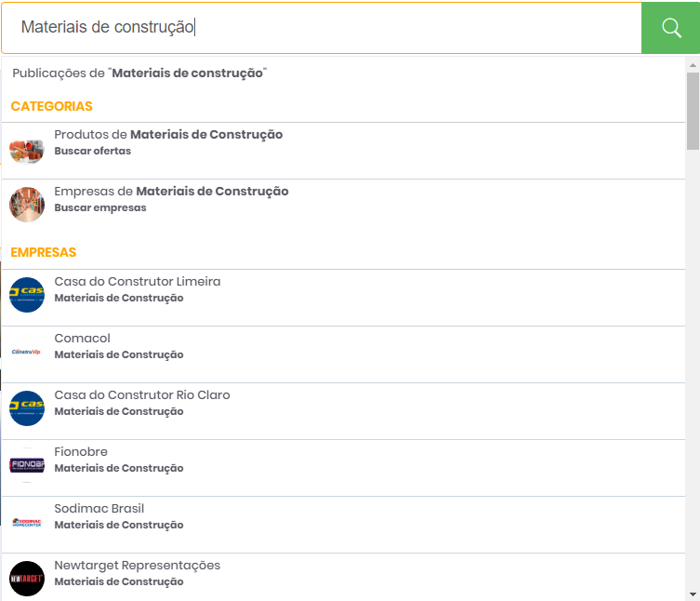Click Materiais de Construção under Fionobre
This screenshot has height=601, width=700.
119,468
